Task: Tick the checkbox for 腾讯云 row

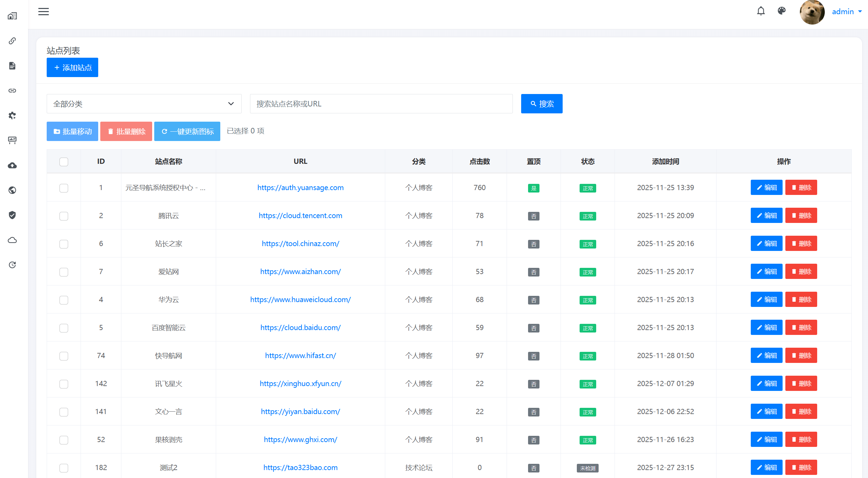Action: [64, 216]
